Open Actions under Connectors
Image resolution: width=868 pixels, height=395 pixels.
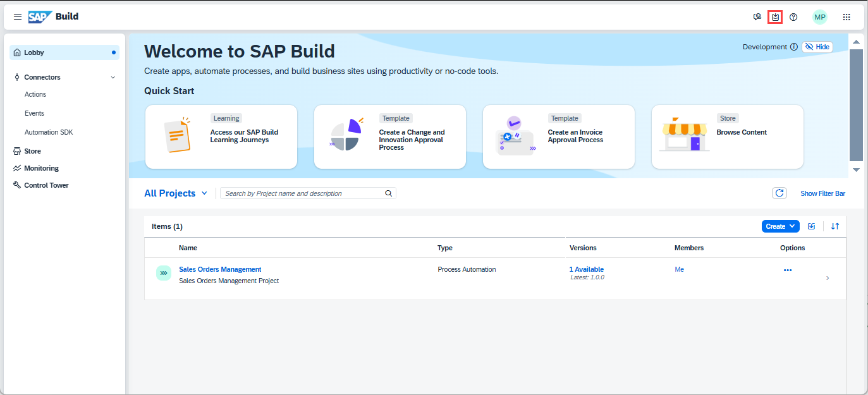[35, 94]
